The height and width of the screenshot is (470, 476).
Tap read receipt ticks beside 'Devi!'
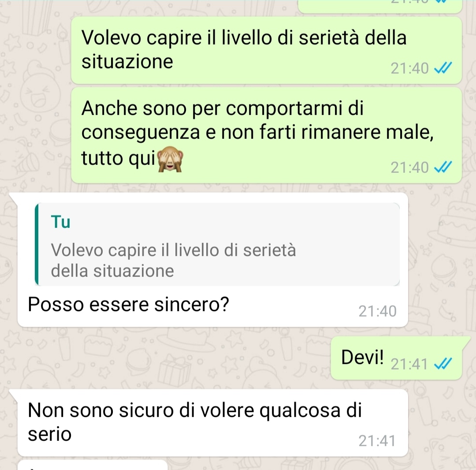click(443, 364)
